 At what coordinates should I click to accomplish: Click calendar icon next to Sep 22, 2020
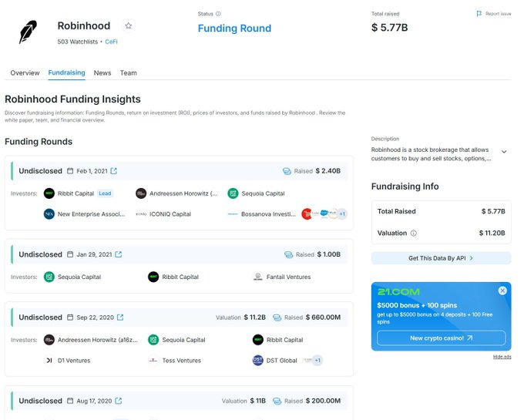tap(70, 317)
